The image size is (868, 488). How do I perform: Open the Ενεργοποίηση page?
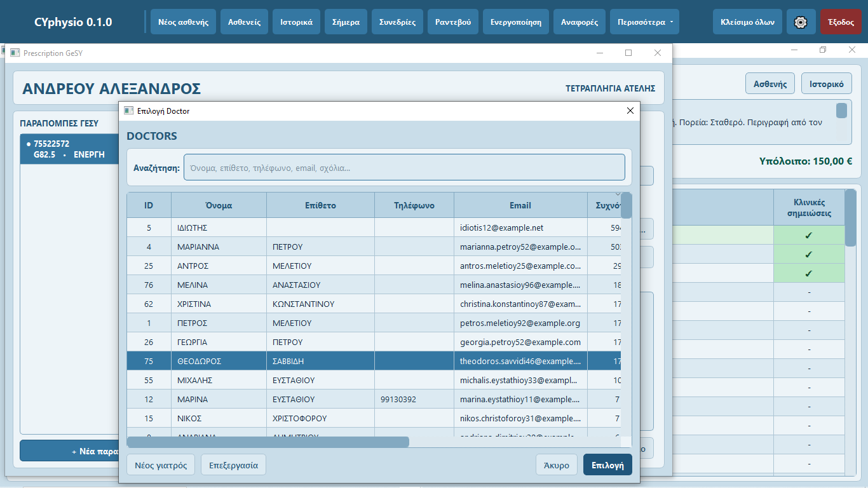516,22
